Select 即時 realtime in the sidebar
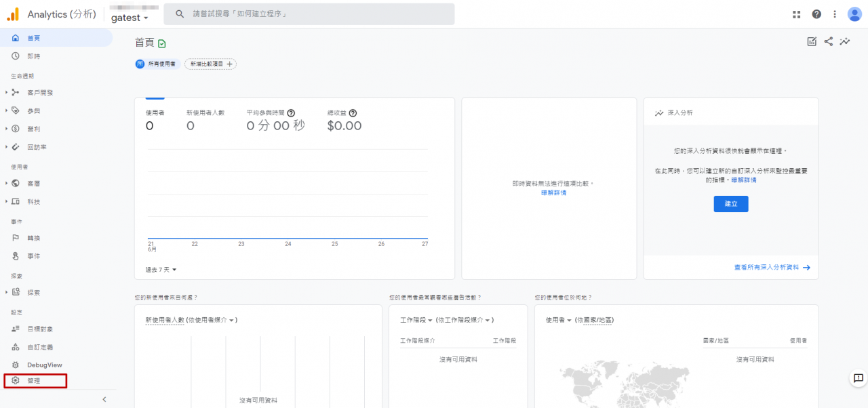The image size is (868, 408). [x=34, y=56]
